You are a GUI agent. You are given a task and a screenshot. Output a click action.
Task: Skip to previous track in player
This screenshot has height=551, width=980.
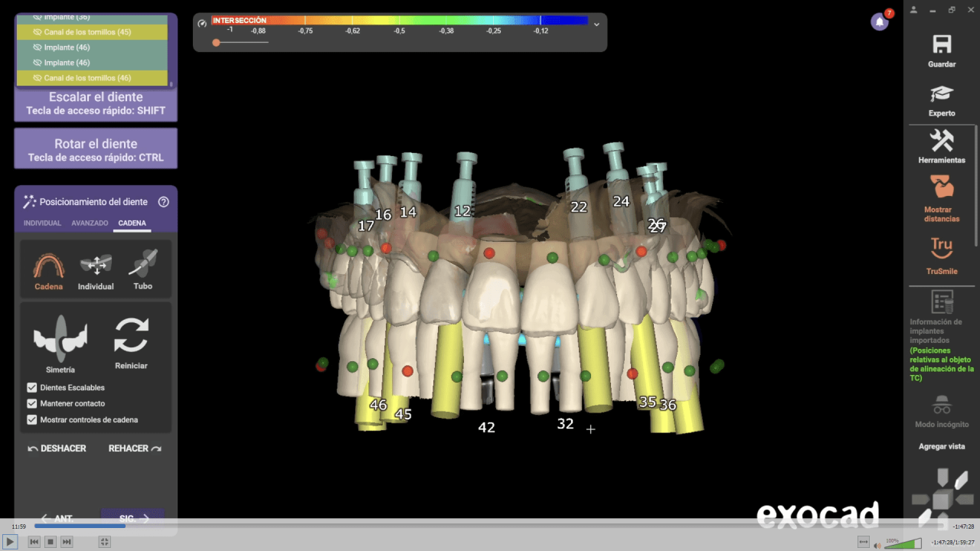click(x=34, y=542)
